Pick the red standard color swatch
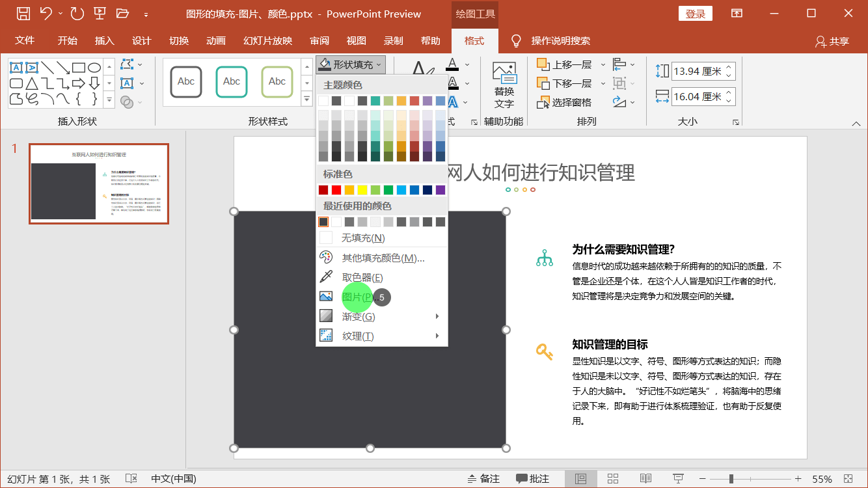 (336, 190)
